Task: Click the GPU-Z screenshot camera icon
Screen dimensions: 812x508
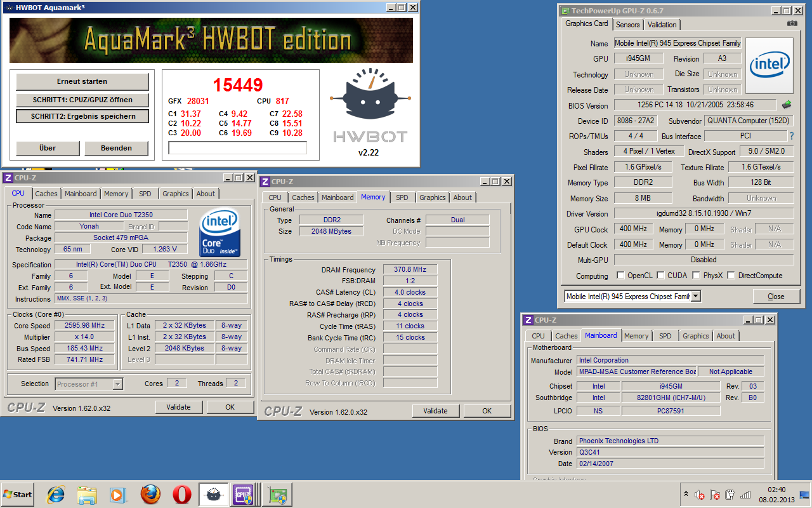Action: [792, 23]
